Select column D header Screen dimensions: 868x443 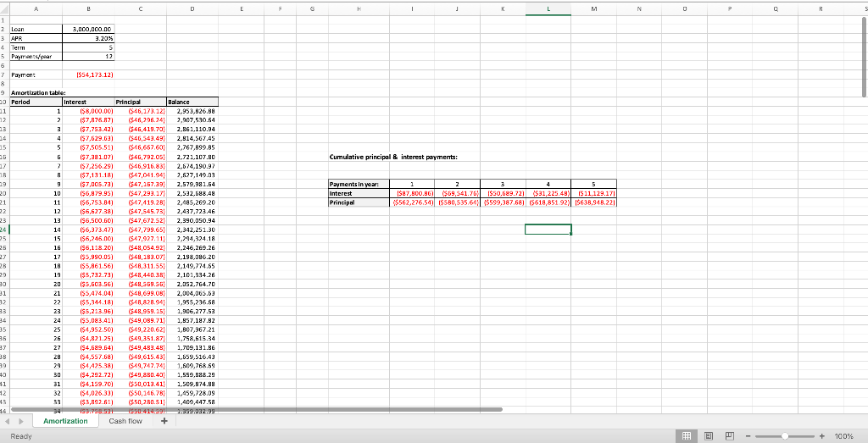(192, 8)
